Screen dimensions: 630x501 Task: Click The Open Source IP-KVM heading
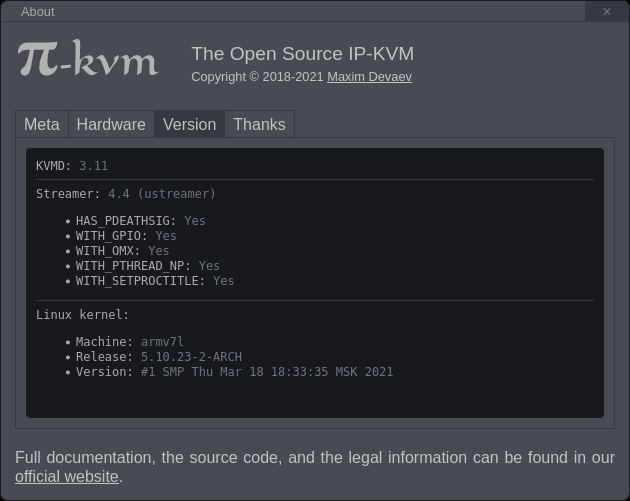(x=303, y=54)
